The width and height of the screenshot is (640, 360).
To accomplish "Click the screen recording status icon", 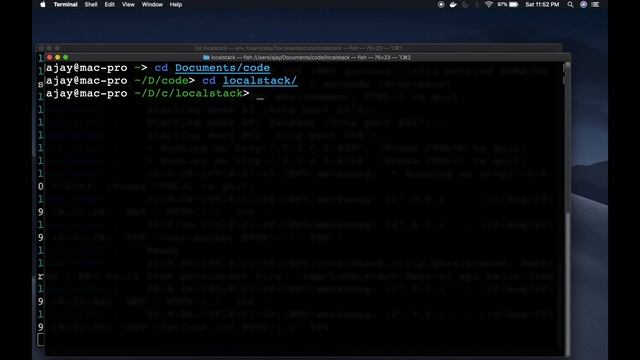I will (x=441, y=4).
